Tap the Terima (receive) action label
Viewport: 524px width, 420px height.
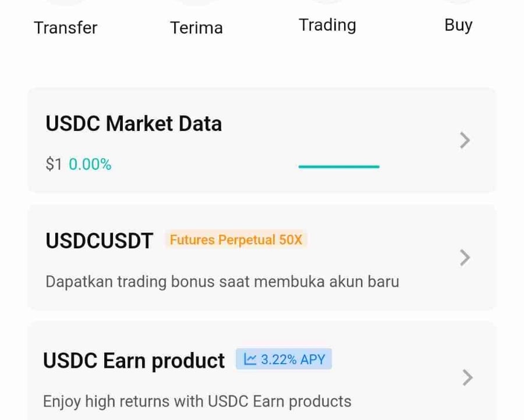(196, 27)
